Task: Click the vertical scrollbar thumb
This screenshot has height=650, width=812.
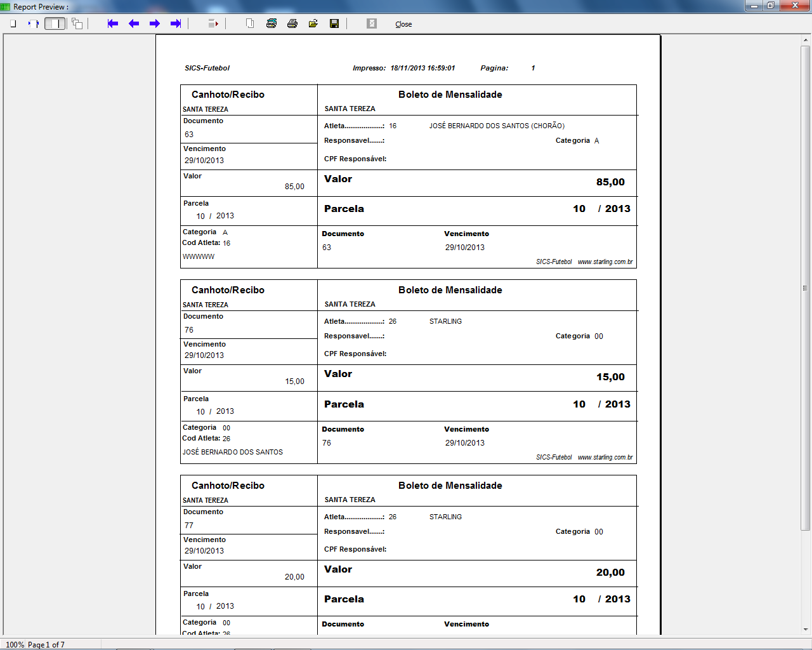Action: pos(806,288)
